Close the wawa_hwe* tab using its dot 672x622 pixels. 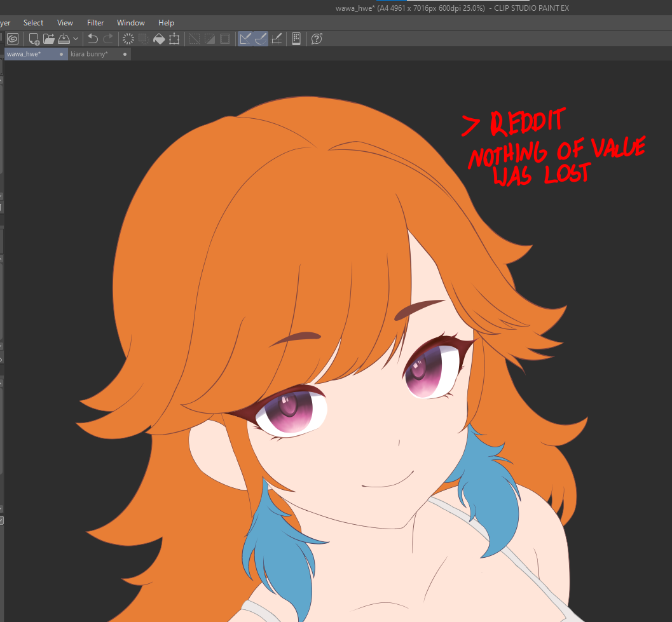[x=61, y=55]
